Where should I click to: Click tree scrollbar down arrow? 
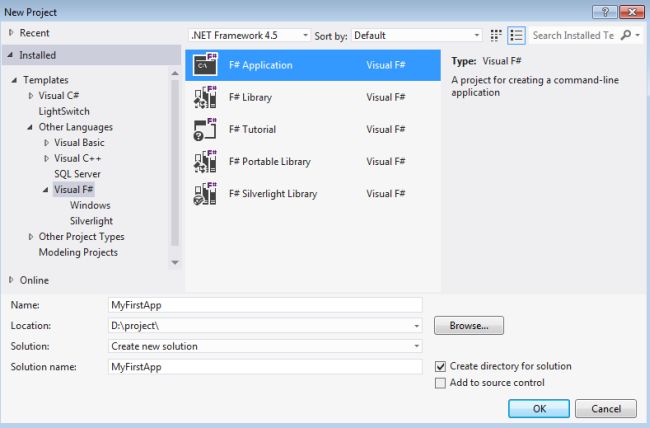pyautogui.click(x=175, y=262)
